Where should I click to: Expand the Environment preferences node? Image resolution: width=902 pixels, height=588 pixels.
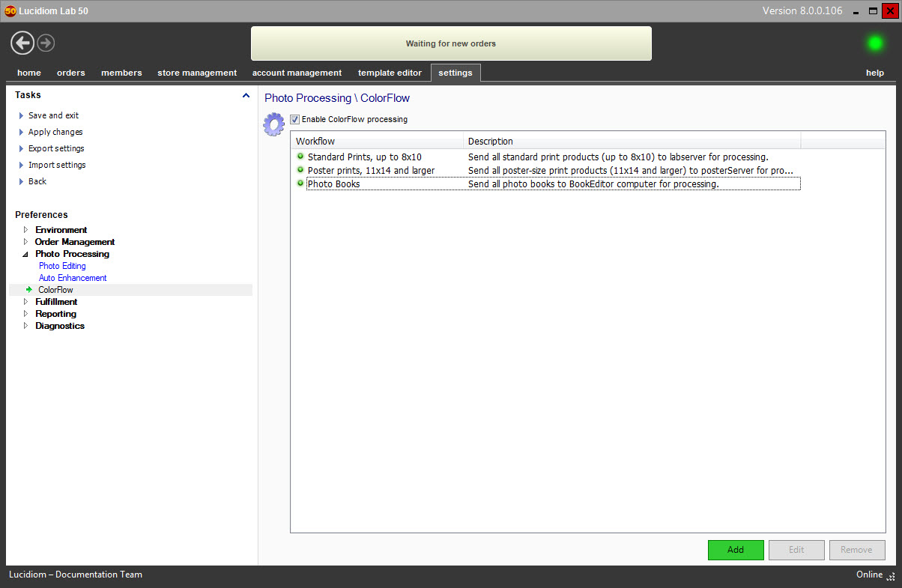coord(26,229)
